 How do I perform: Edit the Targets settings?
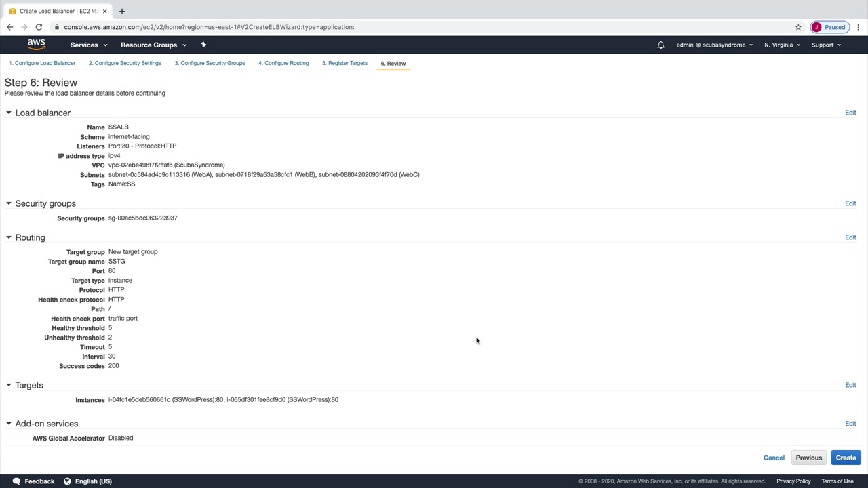coord(850,385)
